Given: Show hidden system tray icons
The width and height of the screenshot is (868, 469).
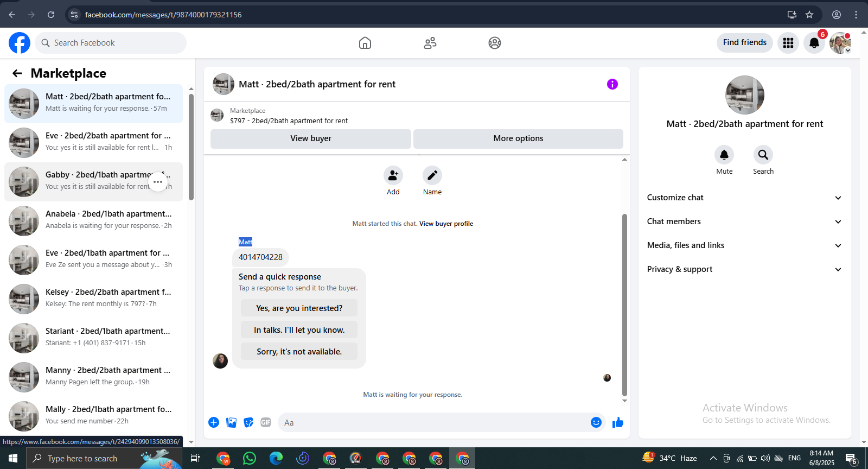Looking at the screenshot, I should pyautogui.click(x=713, y=458).
